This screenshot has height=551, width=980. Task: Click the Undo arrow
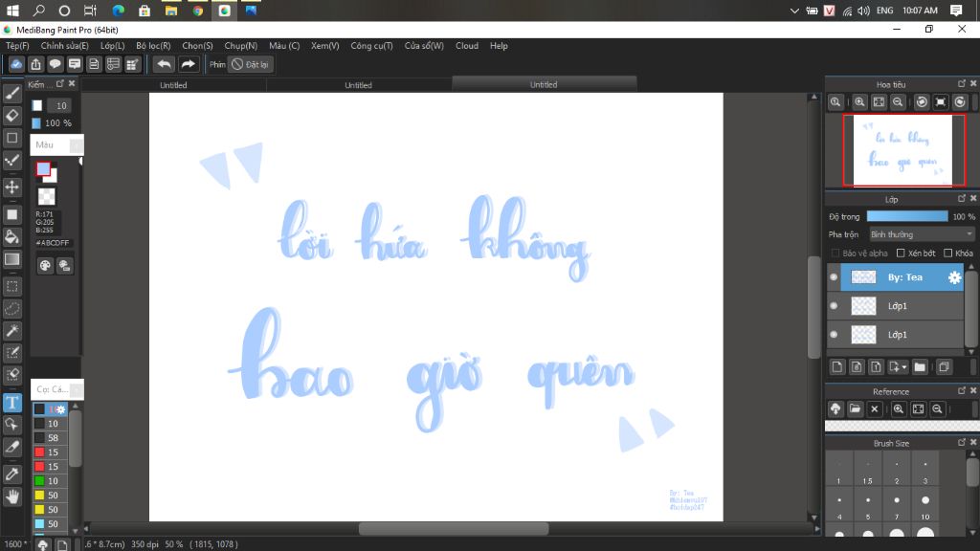click(x=164, y=64)
